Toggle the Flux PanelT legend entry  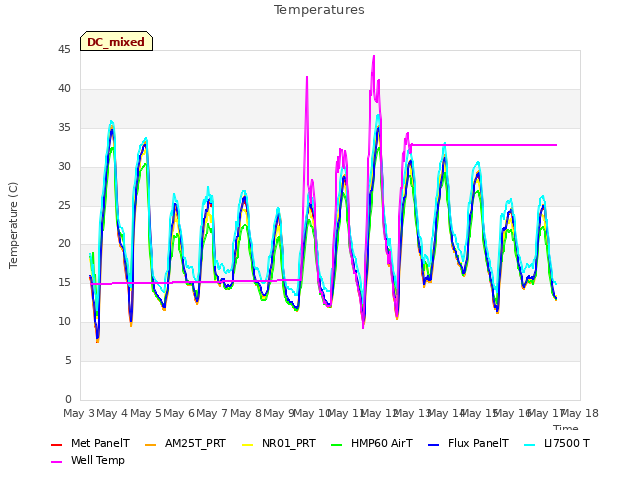[x=469, y=444]
